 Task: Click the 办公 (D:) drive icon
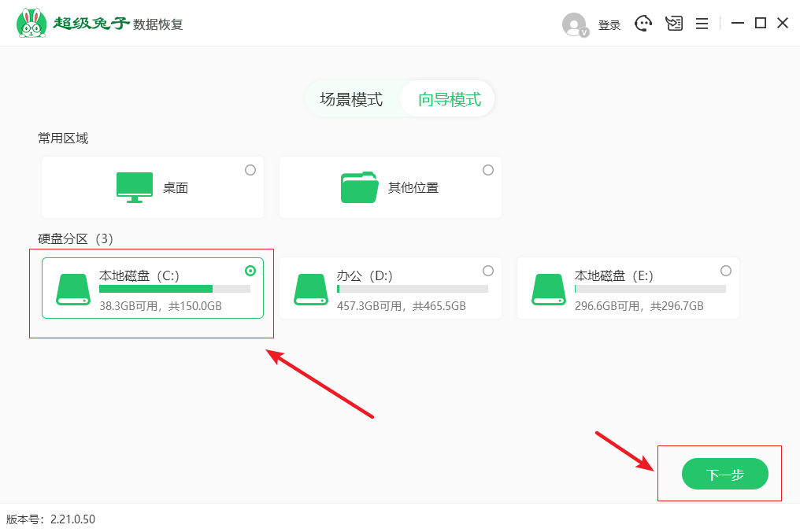tap(311, 289)
